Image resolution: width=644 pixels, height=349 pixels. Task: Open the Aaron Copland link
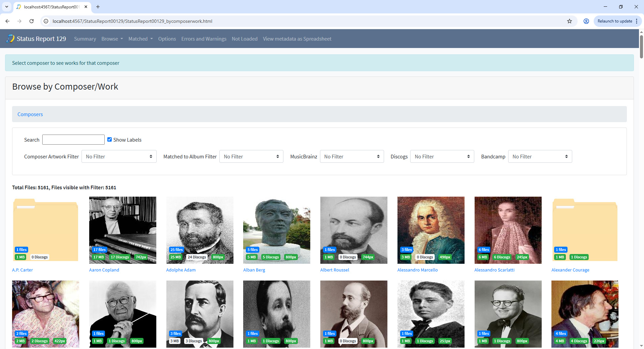click(x=104, y=270)
